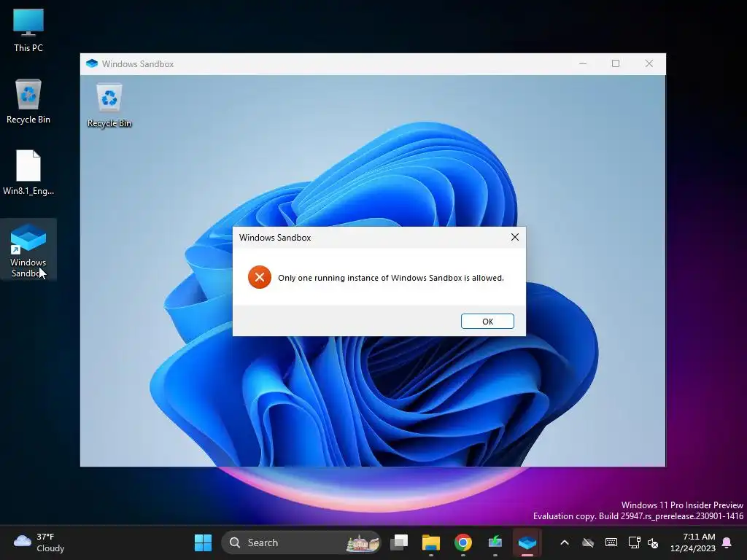Maximize the Windows Sandbox window
The height and width of the screenshot is (560, 747).
pos(616,64)
